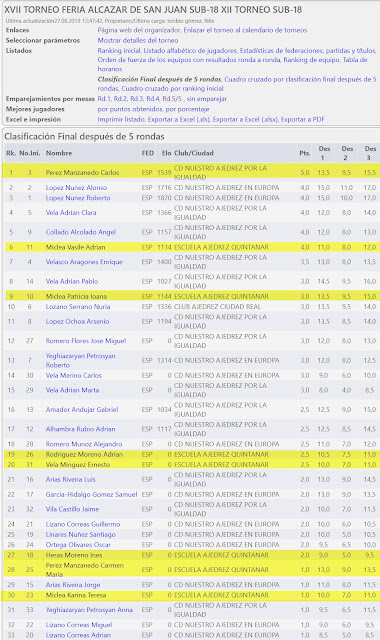Show best players por puntos obtenidos
Image resolution: width=380 pixels, height=640 pixels.
pyautogui.click(x=130, y=109)
